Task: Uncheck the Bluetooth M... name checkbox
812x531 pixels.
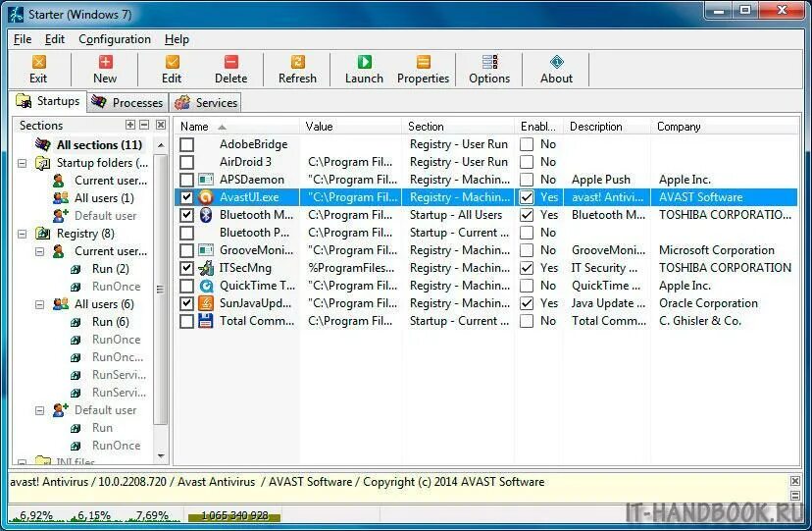Action: click(187, 215)
